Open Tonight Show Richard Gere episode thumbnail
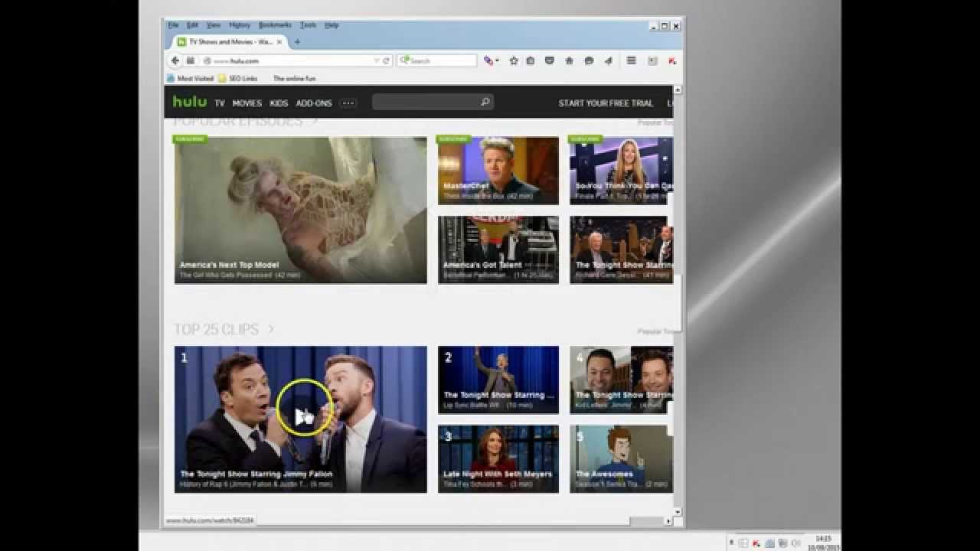The height and width of the screenshot is (551, 980). (621, 249)
